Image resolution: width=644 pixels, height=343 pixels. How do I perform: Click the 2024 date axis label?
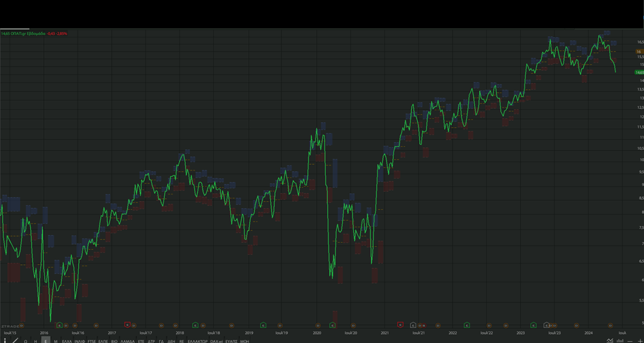click(588, 333)
